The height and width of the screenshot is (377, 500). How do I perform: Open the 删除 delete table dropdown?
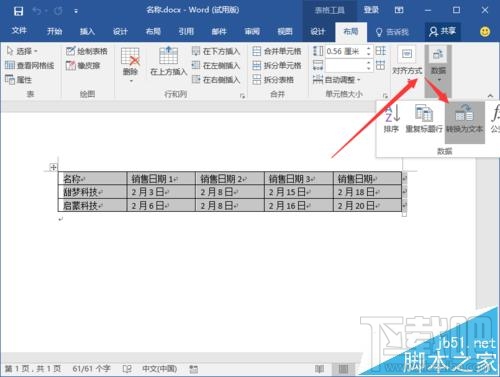[130, 65]
